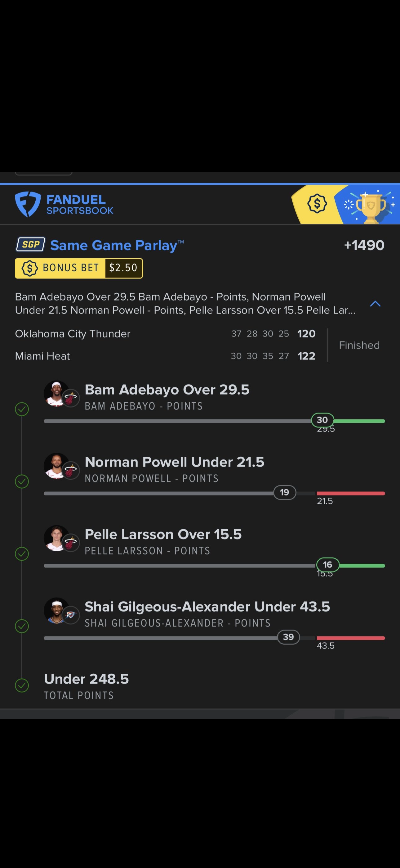This screenshot has width=400, height=868.
Task: Click the check mark beside Bam Adebayo leg
Action: click(22, 409)
